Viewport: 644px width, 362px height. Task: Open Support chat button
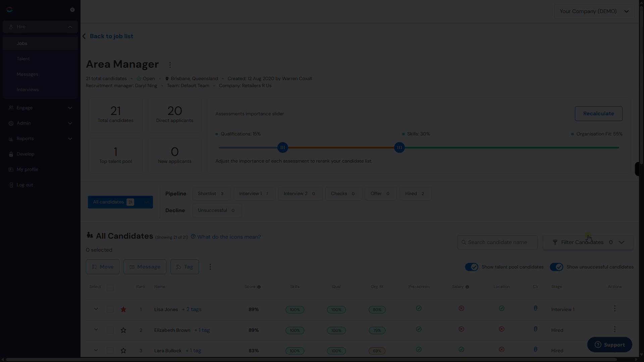pyautogui.click(x=609, y=345)
